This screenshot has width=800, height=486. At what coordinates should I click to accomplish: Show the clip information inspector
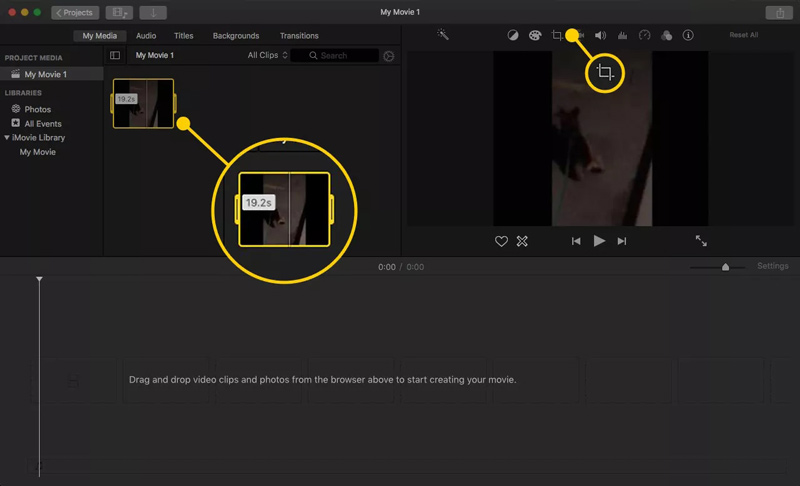[x=688, y=35]
